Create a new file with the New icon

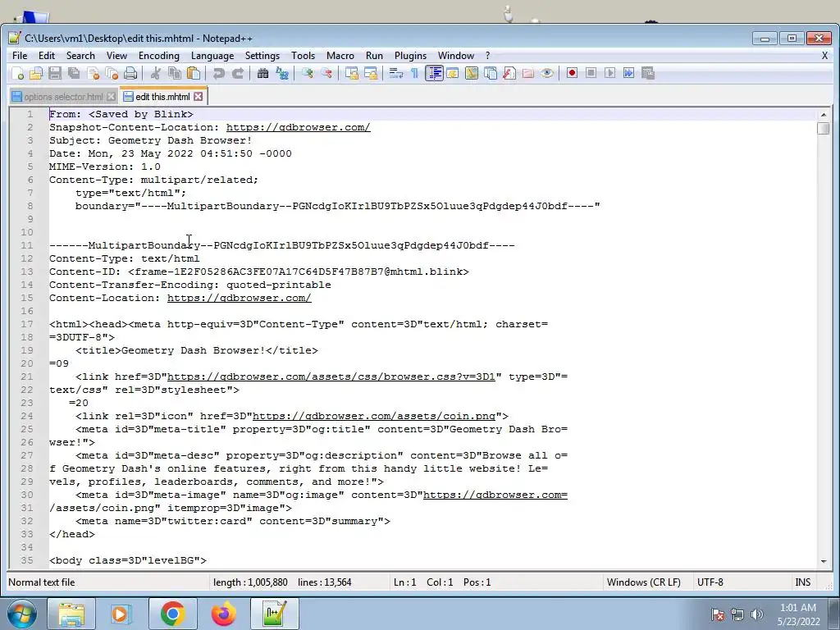click(x=17, y=73)
